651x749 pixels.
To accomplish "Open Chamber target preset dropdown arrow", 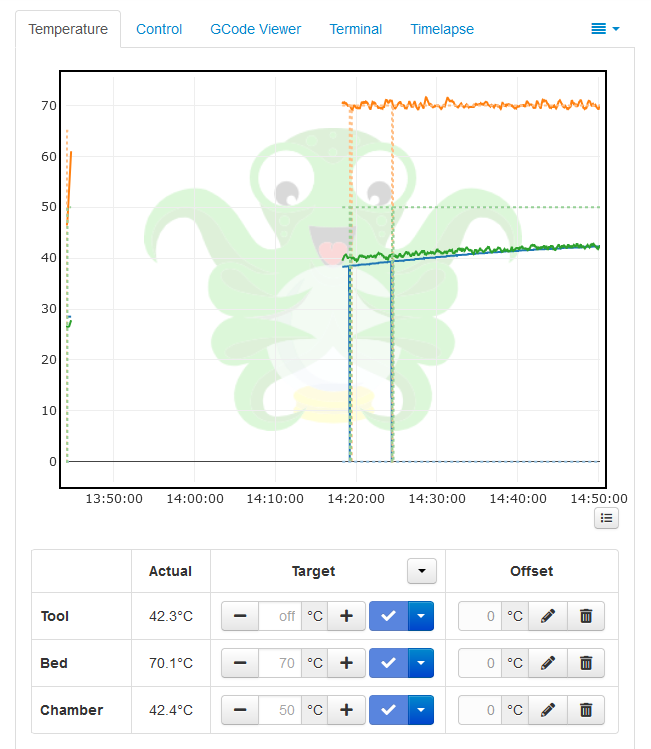I will [421, 710].
